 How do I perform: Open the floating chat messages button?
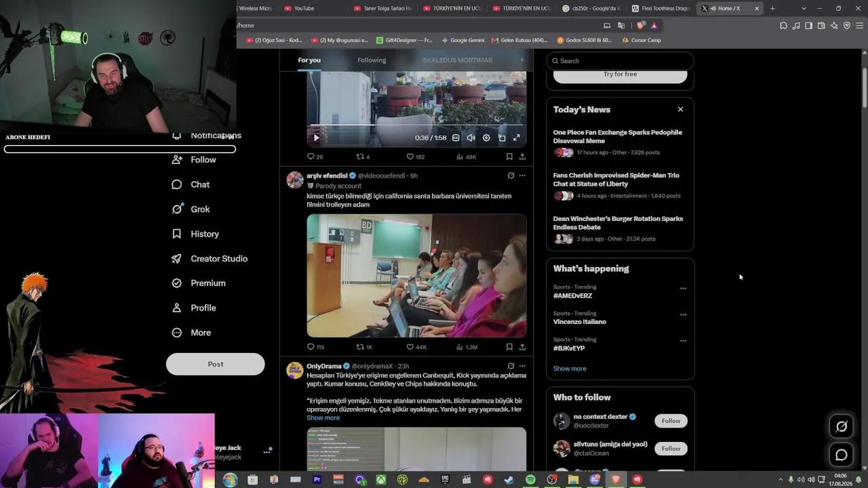(x=842, y=455)
